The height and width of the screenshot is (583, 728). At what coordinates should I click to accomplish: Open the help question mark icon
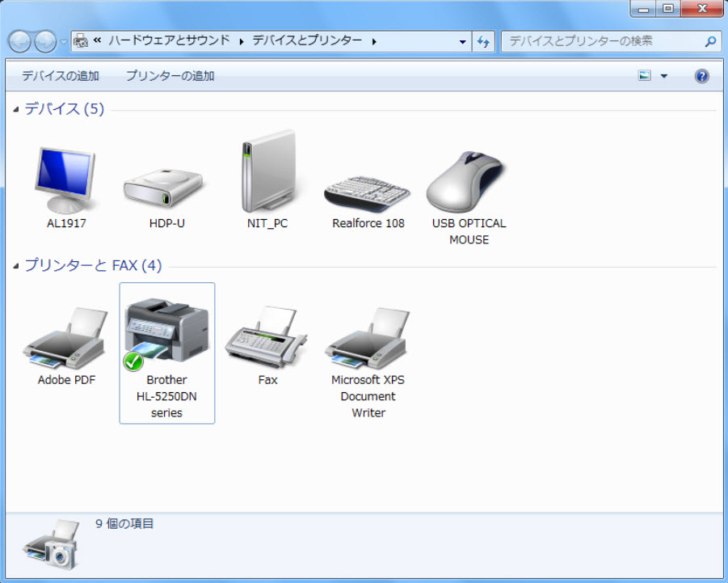click(x=701, y=76)
